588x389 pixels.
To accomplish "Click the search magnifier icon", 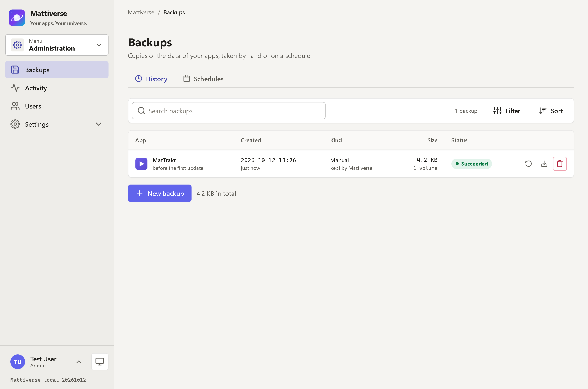I will 141,111.
